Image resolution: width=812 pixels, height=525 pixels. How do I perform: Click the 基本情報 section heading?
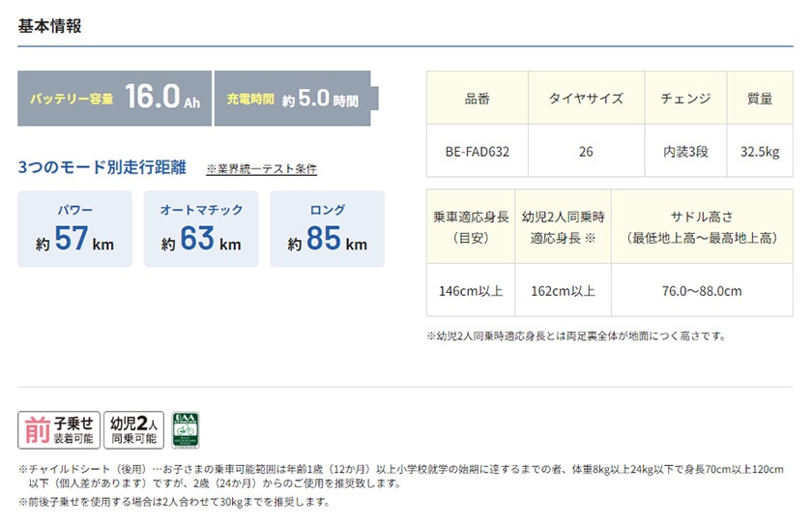[x=49, y=26]
